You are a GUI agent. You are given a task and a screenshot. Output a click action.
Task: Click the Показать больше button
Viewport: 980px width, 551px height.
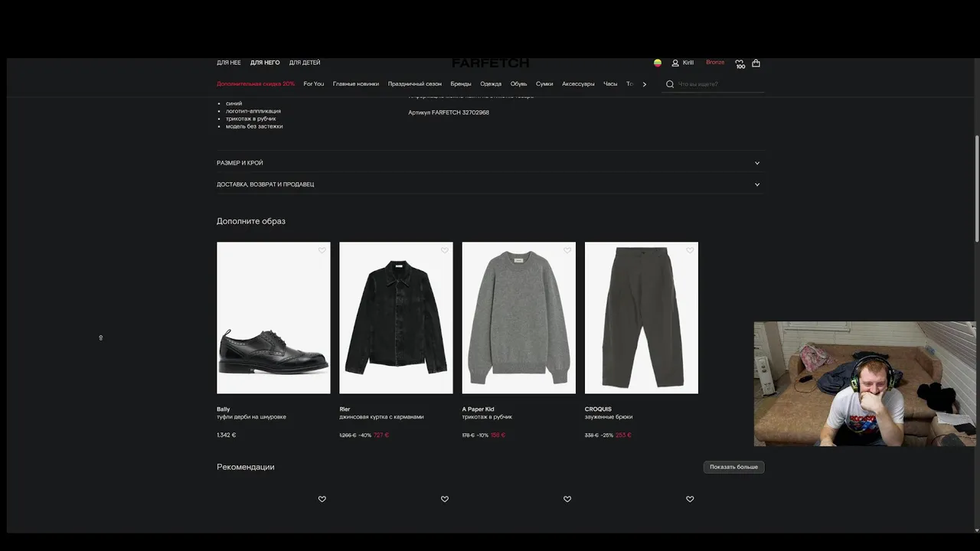pyautogui.click(x=733, y=467)
